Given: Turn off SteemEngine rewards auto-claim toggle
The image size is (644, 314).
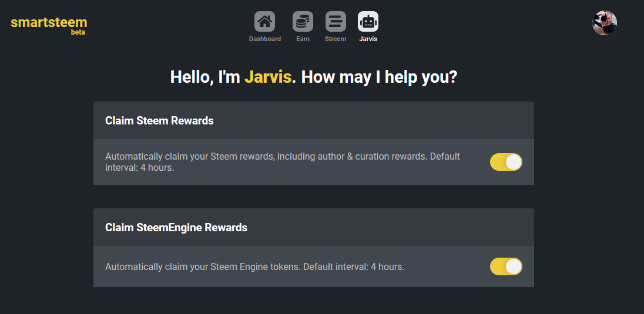Looking at the screenshot, I should pyautogui.click(x=506, y=266).
